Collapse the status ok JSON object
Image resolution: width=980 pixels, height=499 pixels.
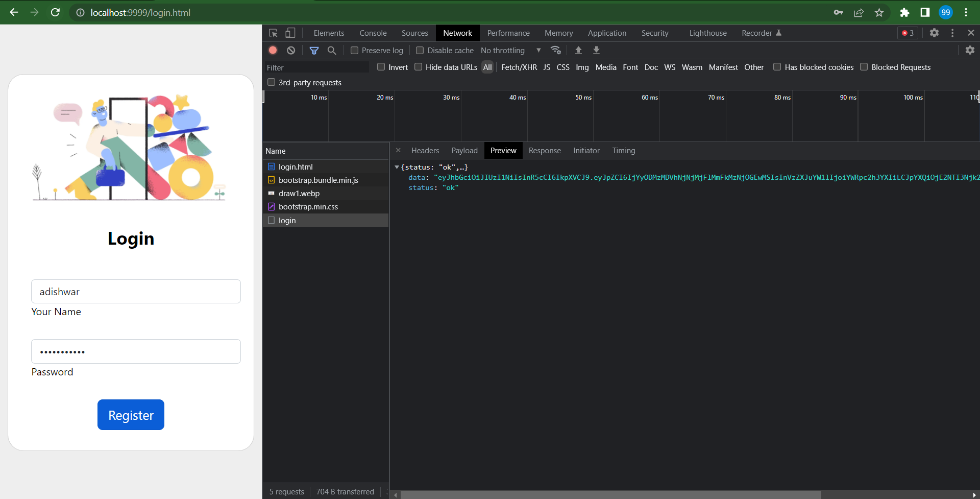(397, 167)
